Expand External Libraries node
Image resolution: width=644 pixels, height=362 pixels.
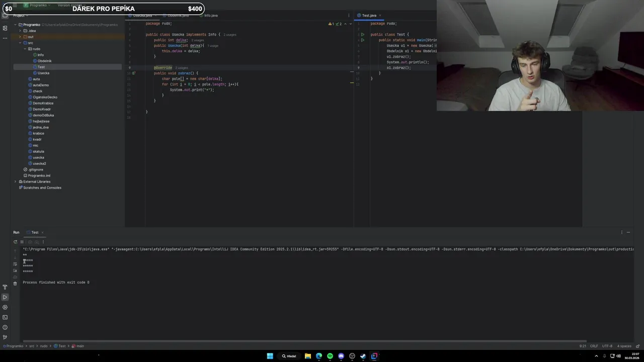[x=15, y=182]
